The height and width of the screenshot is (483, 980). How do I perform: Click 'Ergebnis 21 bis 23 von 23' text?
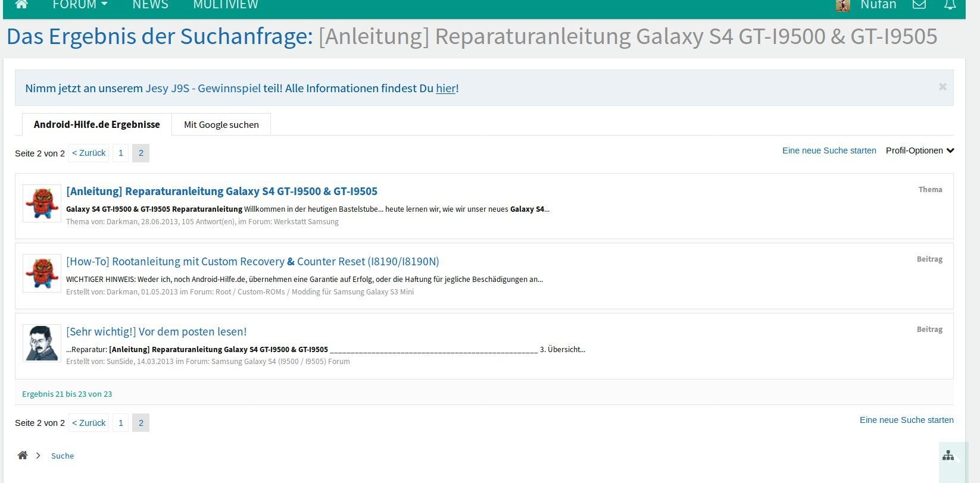(x=67, y=394)
